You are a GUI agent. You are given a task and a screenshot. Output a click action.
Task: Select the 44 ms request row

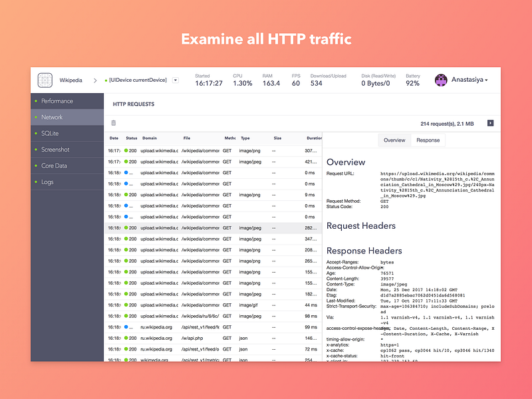[213, 305]
